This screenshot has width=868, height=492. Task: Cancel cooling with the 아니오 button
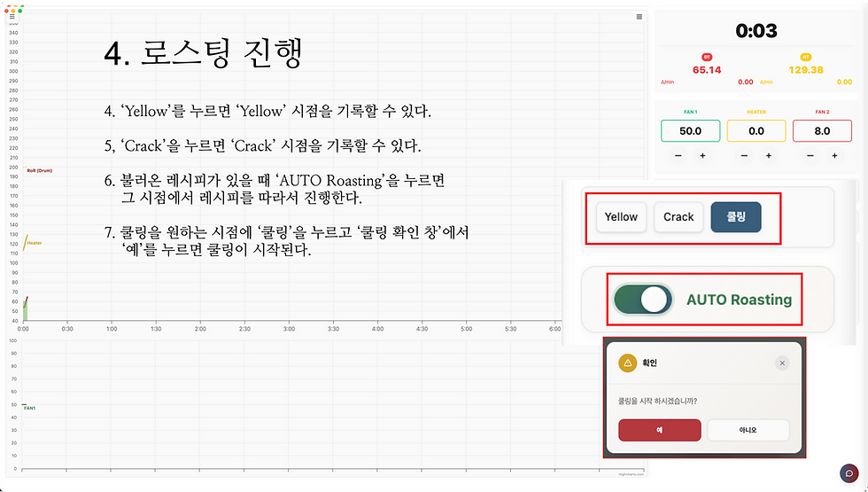point(748,430)
